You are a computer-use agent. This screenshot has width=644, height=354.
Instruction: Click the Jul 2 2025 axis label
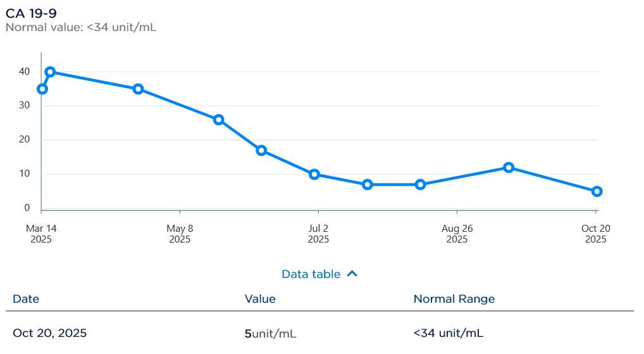tap(318, 234)
